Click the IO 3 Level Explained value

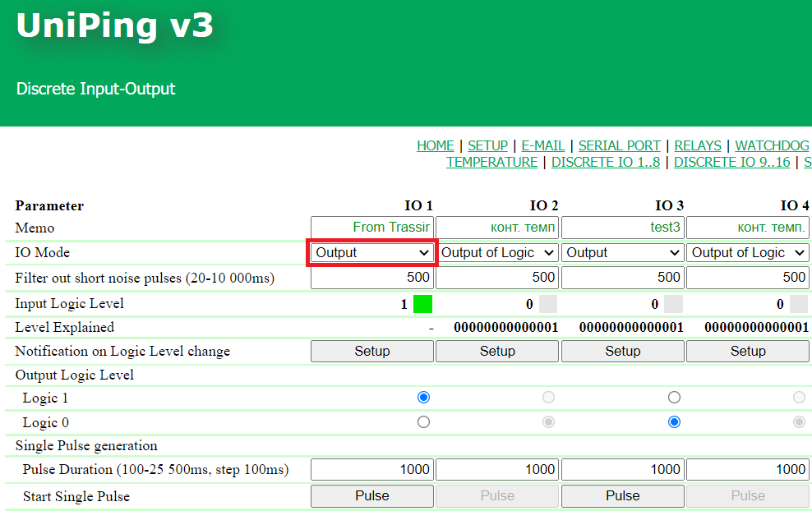tap(631, 327)
